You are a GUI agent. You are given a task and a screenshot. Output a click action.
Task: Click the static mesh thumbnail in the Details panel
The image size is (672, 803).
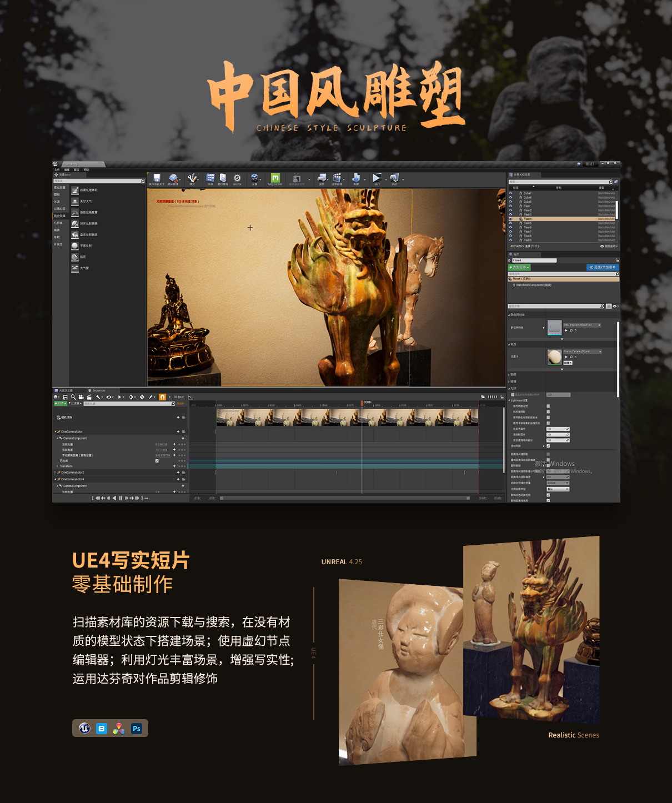[555, 327]
